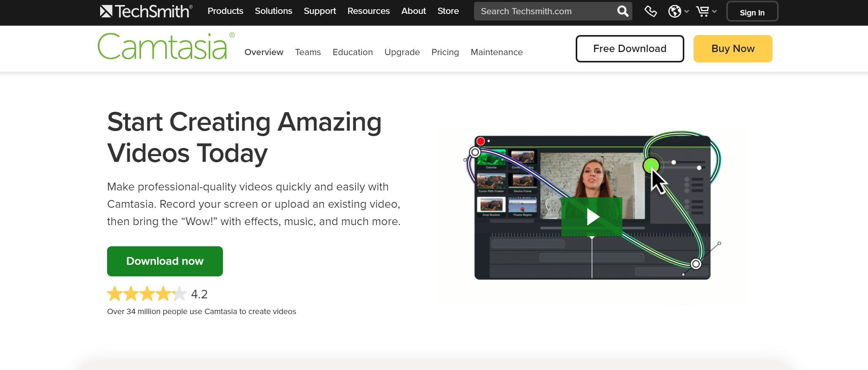The height and width of the screenshot is (370, 868).
Task: Click the Camtasia logo
Action: [x=166, y=46]
